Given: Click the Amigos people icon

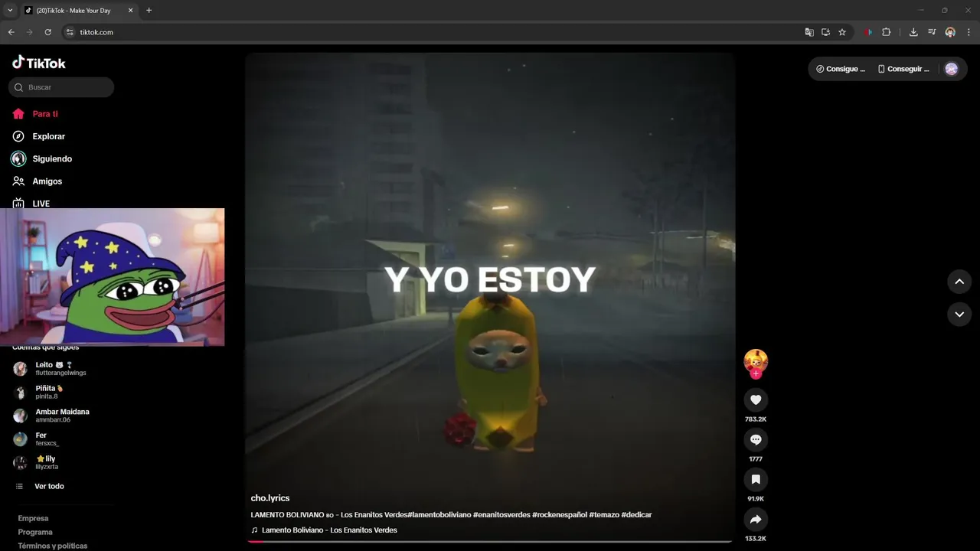Looking at the screenshot, I should click(18, 181).
